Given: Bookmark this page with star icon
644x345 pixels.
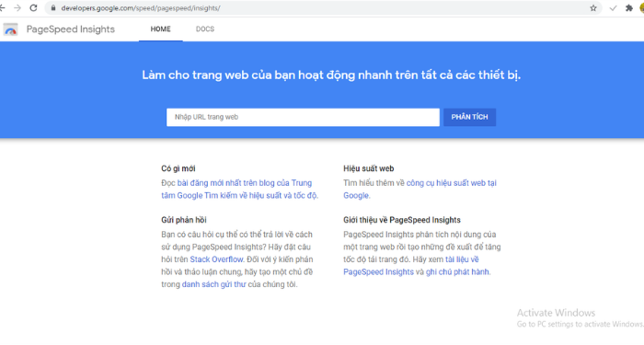Looking at the screenshot, I should pyautogui.click(x=593, y=7).
